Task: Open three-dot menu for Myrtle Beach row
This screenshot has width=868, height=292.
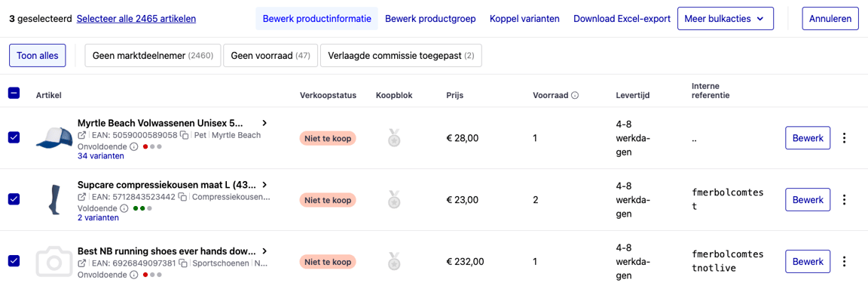Action: (x=844, y=138)
